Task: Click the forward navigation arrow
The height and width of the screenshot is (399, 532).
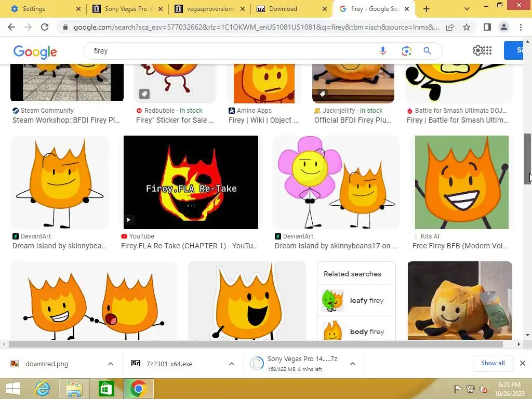Action: (28, 27)
